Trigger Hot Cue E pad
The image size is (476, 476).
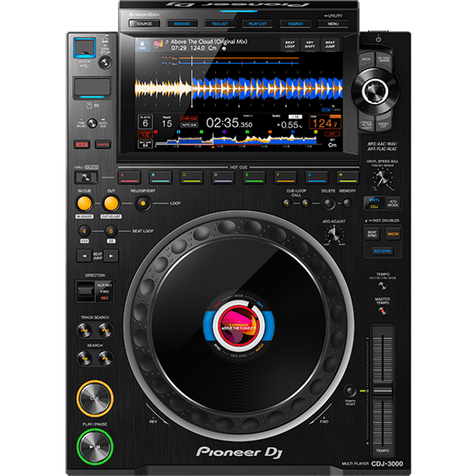254,178
